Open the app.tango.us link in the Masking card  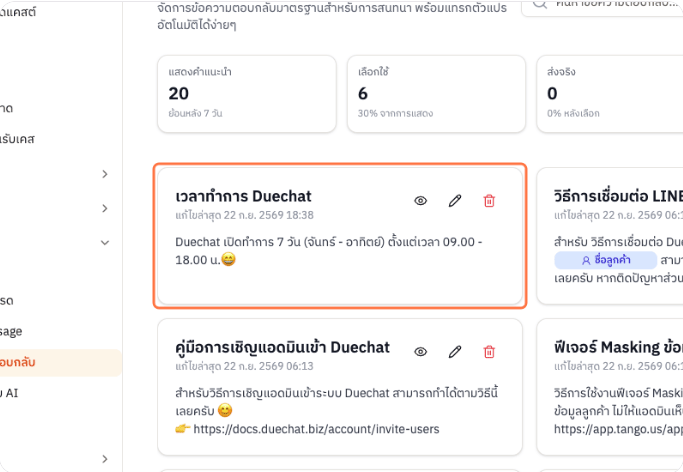tap(618, 429)
